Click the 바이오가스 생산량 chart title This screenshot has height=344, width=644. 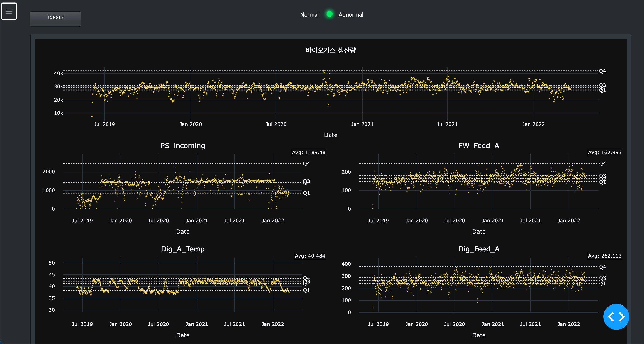coord(331,50)
